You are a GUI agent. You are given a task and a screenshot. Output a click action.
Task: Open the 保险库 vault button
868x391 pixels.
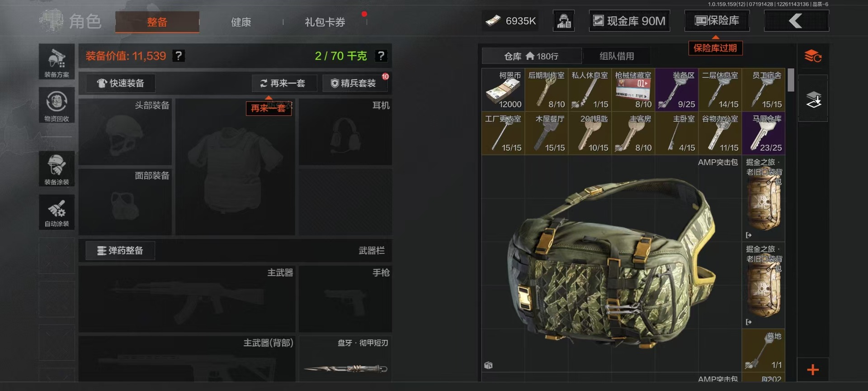click(x=717, y=21)
